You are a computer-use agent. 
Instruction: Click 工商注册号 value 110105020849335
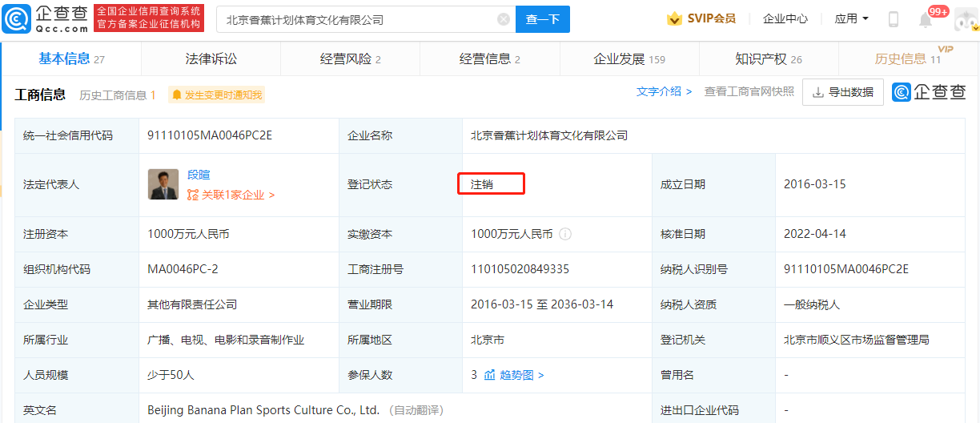pos(520,269)
